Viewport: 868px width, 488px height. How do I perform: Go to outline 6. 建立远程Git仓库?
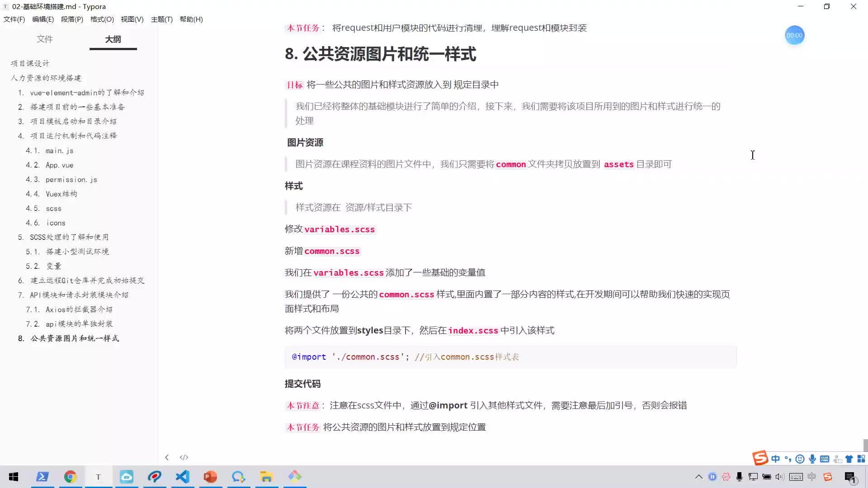click(x=81, y=281)
